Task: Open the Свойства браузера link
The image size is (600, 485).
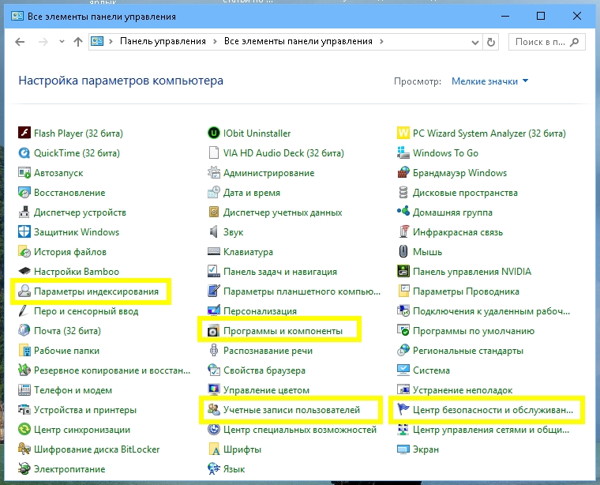Action: pyautogui.click(x=264, y=371)
